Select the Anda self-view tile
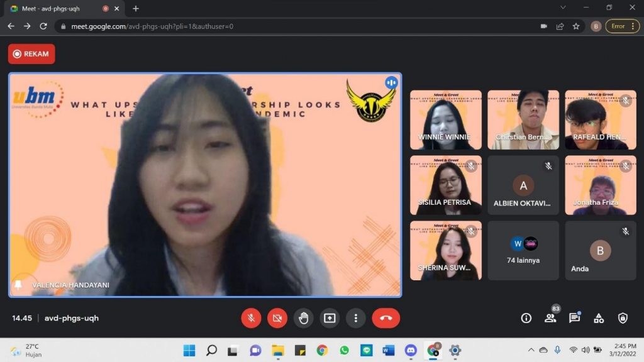Viewport: 644px width, 362px height. point(601,250)
